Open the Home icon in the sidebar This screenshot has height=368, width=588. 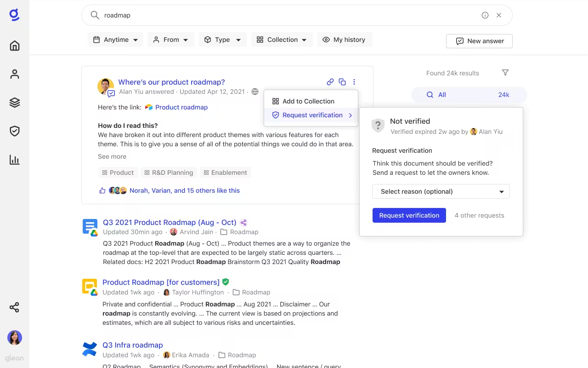(14, 46)
